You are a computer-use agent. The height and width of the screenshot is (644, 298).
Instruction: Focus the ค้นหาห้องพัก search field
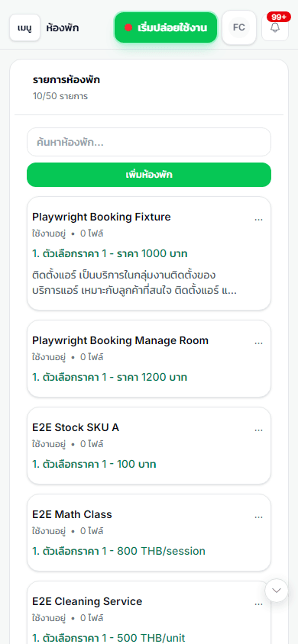coord(149,142)
